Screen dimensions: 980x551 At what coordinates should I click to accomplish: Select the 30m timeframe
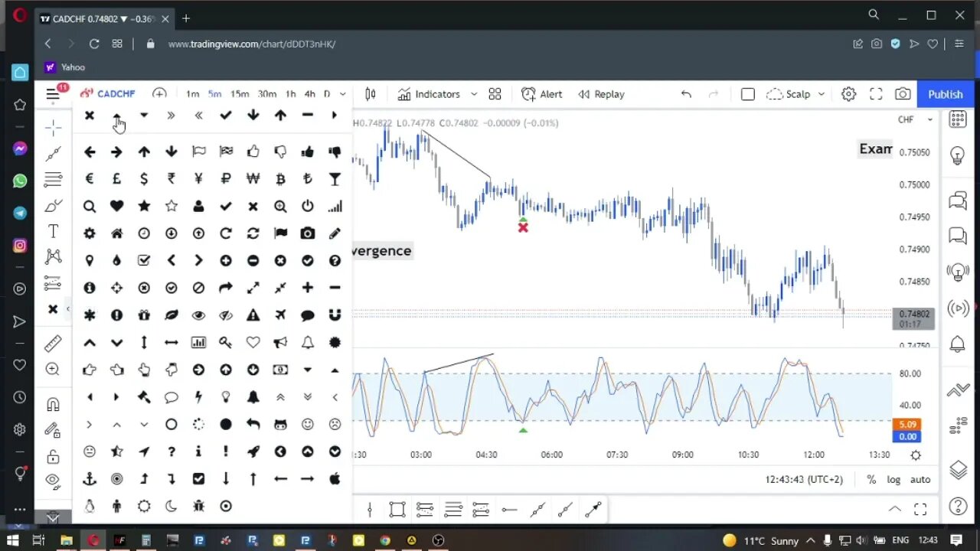click(267, 94)
